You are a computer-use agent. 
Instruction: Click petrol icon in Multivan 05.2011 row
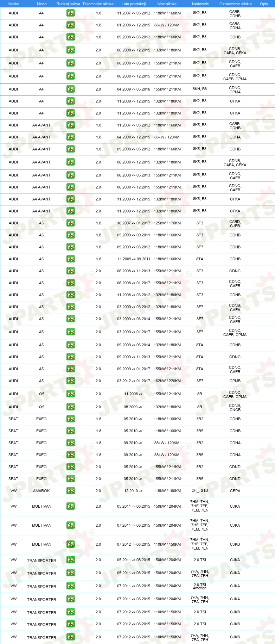71,506
